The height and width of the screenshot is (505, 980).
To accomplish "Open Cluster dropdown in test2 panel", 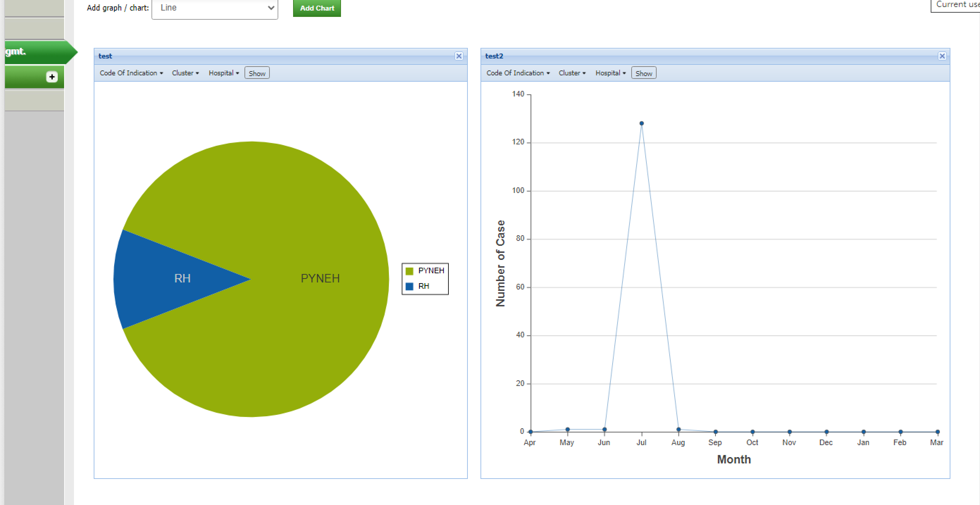I will [572, 73].
